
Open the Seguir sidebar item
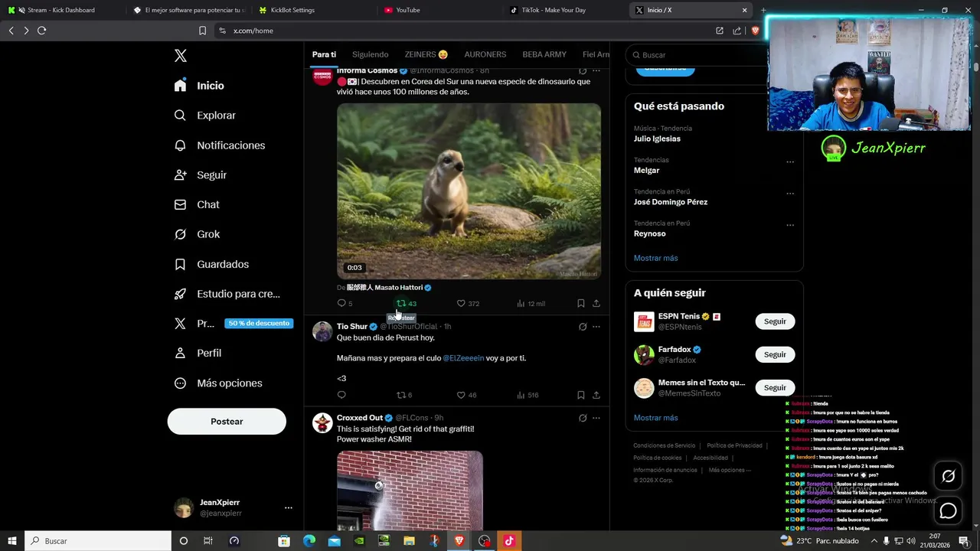point(200,175)
